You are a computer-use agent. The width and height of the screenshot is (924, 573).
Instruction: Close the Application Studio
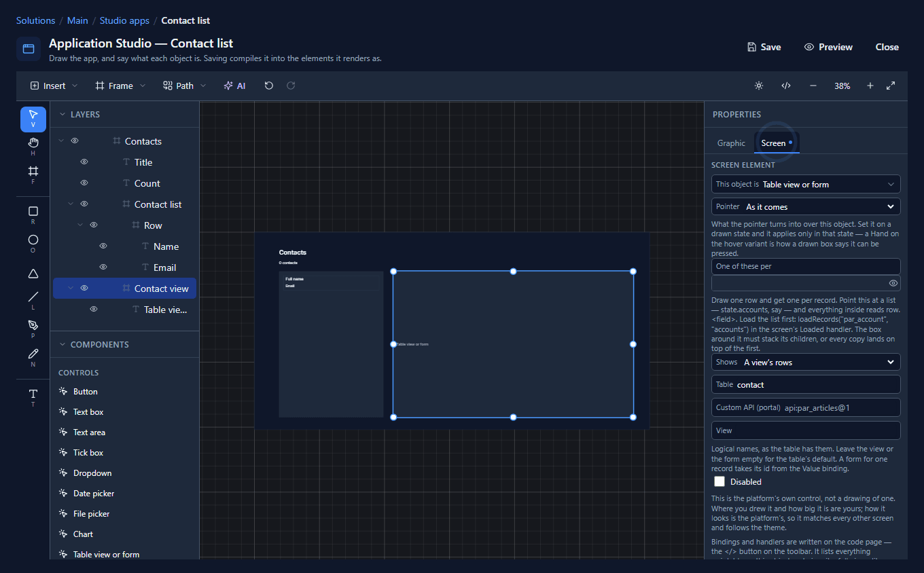pos(887,47)
